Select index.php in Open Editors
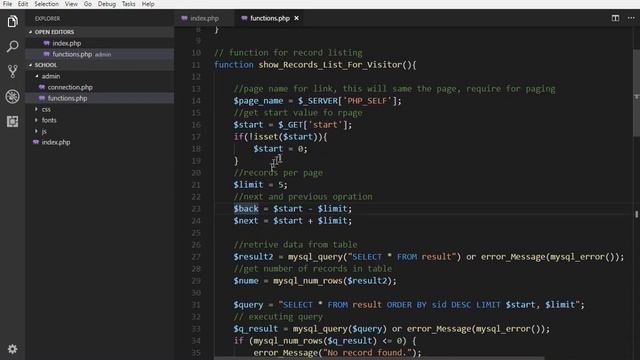 [100, 43]
